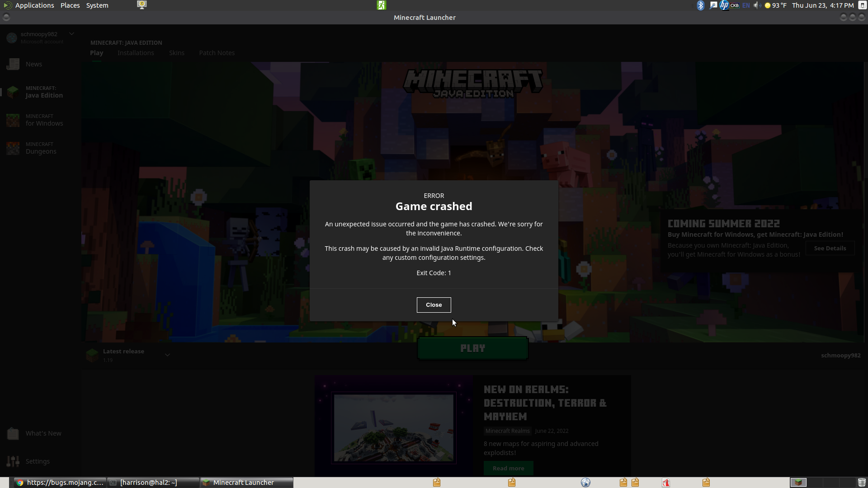Image resolution: width=868 pixels, height=488 pixels.
Task: Open the Realms maps article thumbnail
Action: (394, 427)
